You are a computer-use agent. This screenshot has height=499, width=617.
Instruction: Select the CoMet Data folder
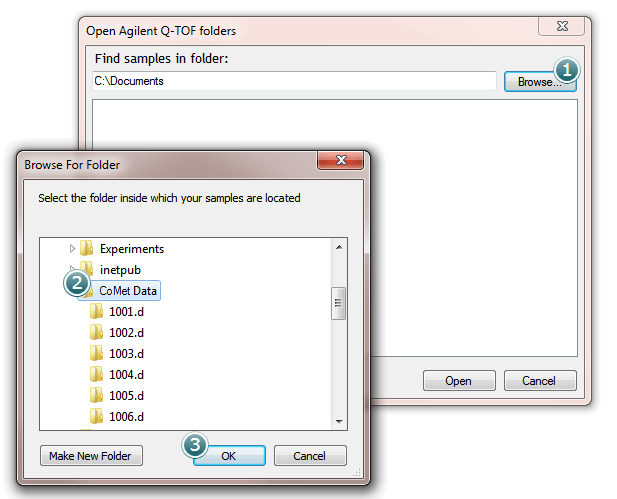tap(128, 291)
